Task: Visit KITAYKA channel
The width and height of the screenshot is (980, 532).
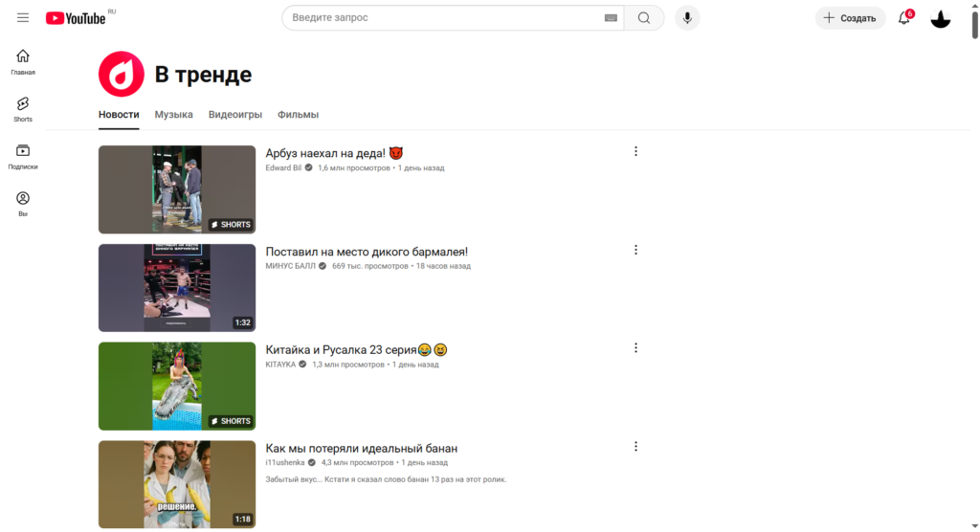Action: [280, 365]
